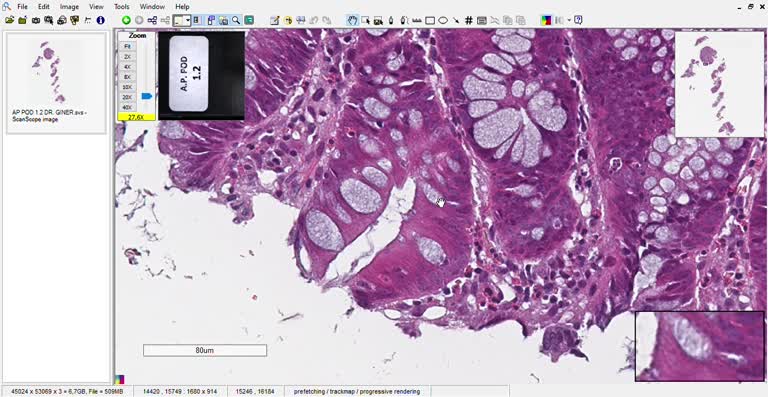Select the AP POD 1.2 filmstrip thumbnail
The height and width of the screenshot is (397, 768).
pyautogui.click(x=56, y=82)
